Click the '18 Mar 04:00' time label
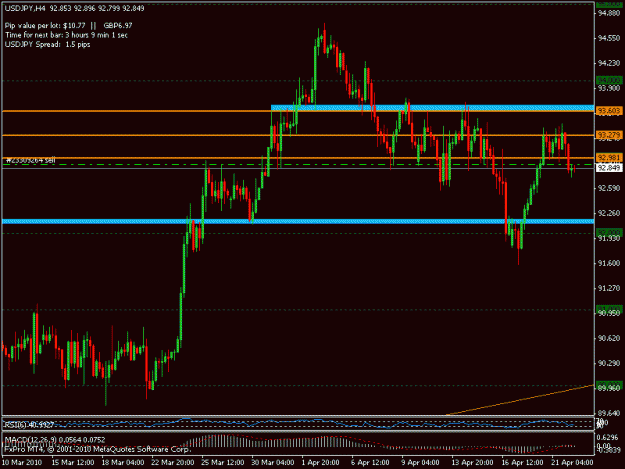 tap(122, 463)
